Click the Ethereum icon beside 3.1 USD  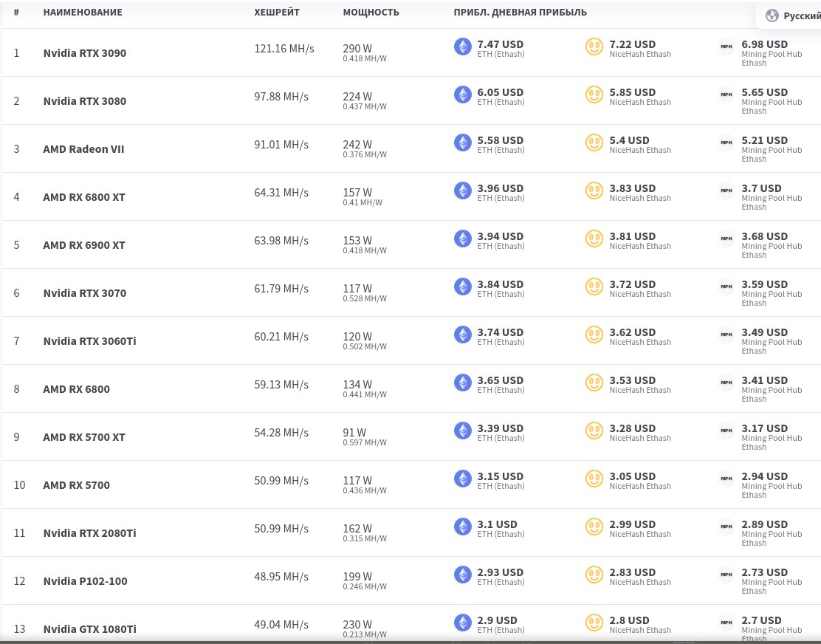462,527
